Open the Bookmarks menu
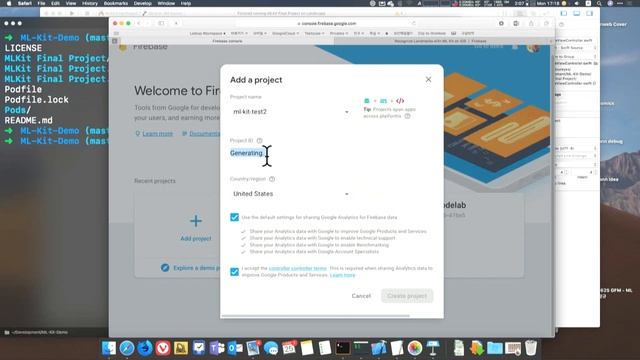Viewport: 640px width, 360px height. [x=116, y=3]
